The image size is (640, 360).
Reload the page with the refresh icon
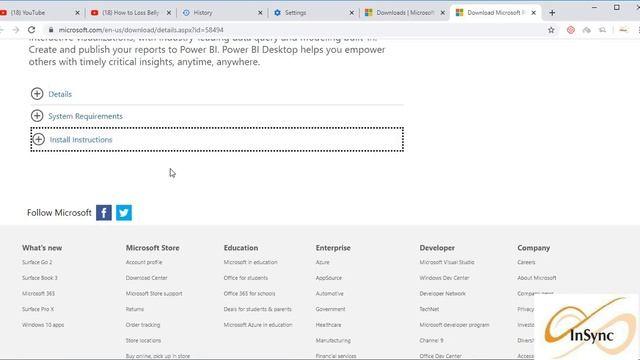31,30
